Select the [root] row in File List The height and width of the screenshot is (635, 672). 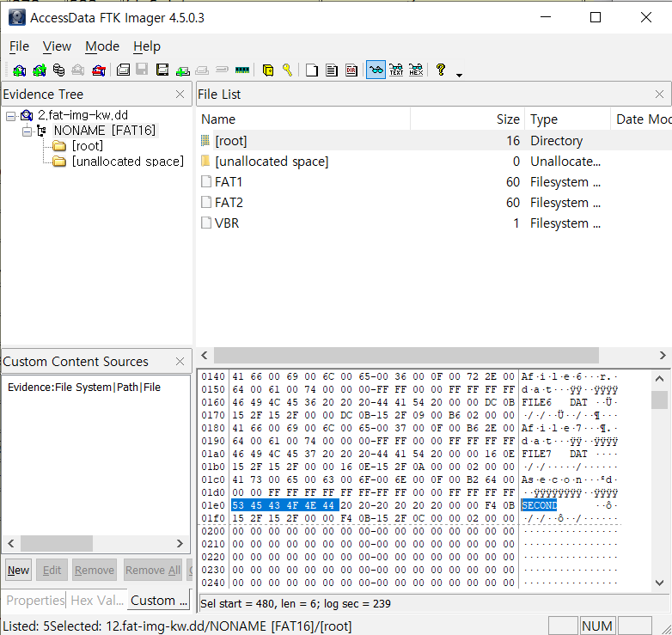(434, 141)
